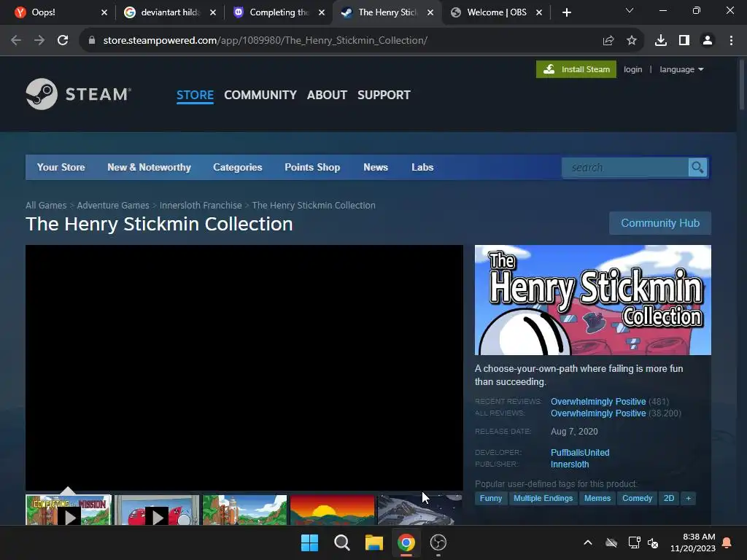Screen dimensions: 747x560
Task: Click the Adventure Games breadcrumb
Action: point(113,205)
